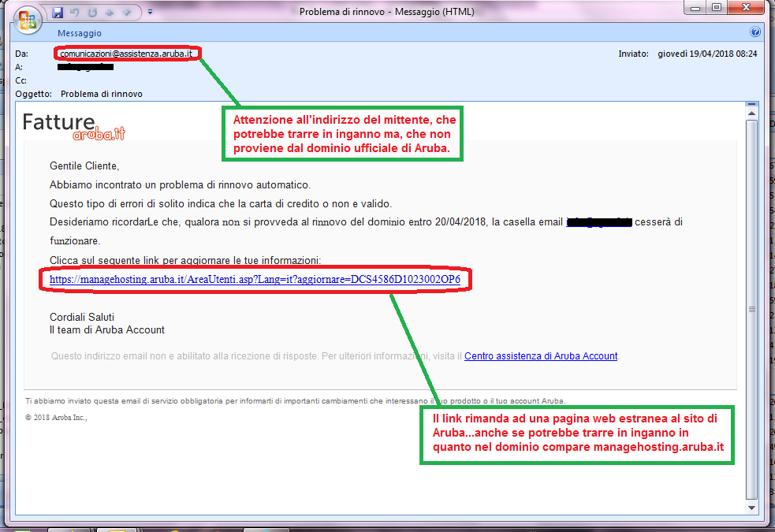Viewport: 775px width, 532px height.
Task: Click the Fatture aruba.it logo
Action: click(73, 126)
